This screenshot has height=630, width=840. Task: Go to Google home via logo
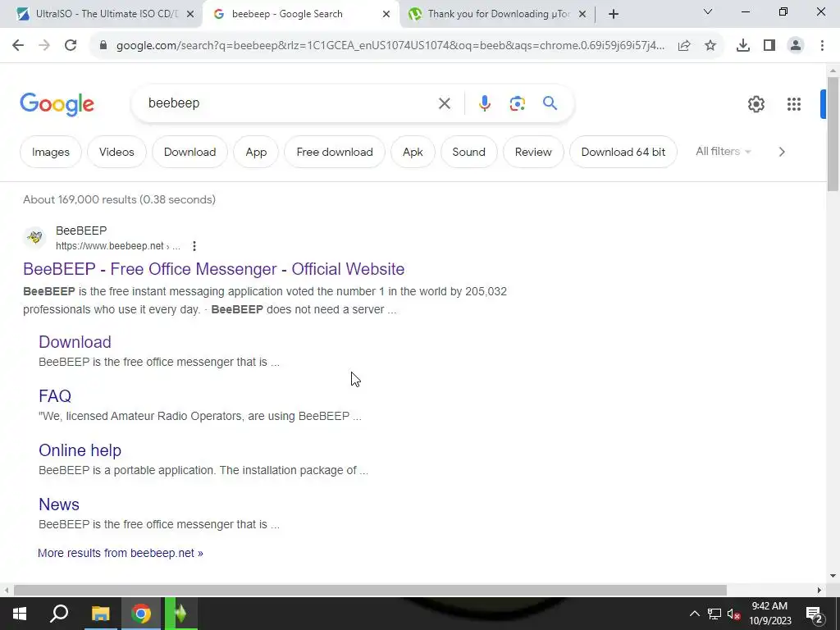(57, 104)
